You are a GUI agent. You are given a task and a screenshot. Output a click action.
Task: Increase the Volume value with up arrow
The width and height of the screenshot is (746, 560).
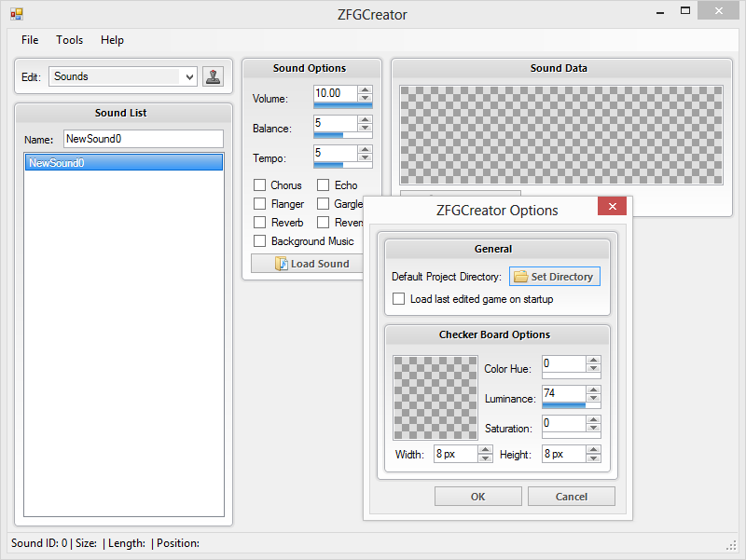pyautogui.click(x=365, y=89)
